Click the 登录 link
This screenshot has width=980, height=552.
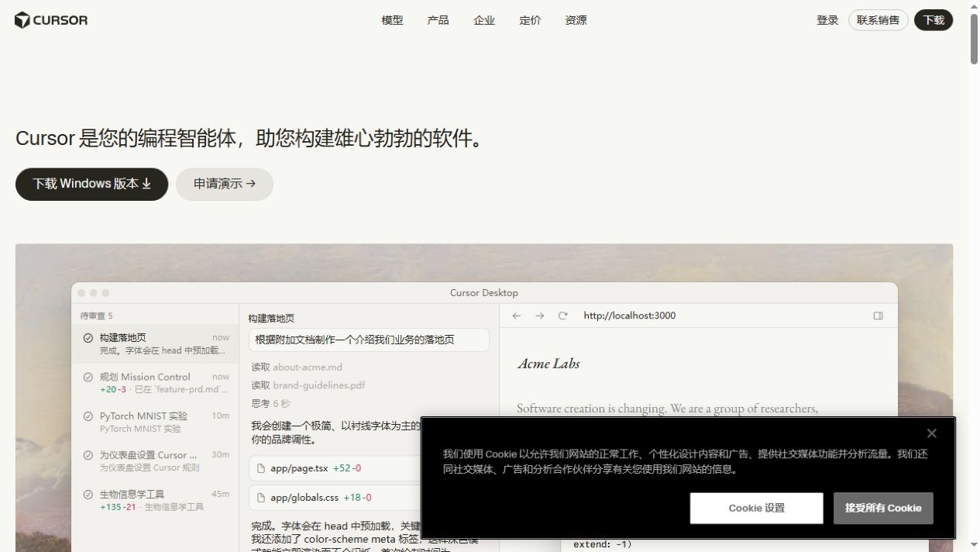(827, 20)
